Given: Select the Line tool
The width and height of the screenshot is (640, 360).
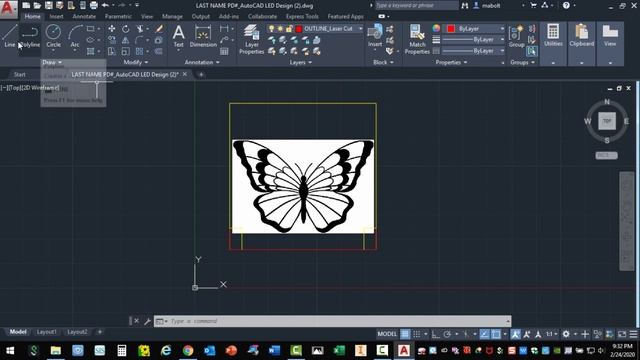Looking at the screenshot, I should coord(9,36).
